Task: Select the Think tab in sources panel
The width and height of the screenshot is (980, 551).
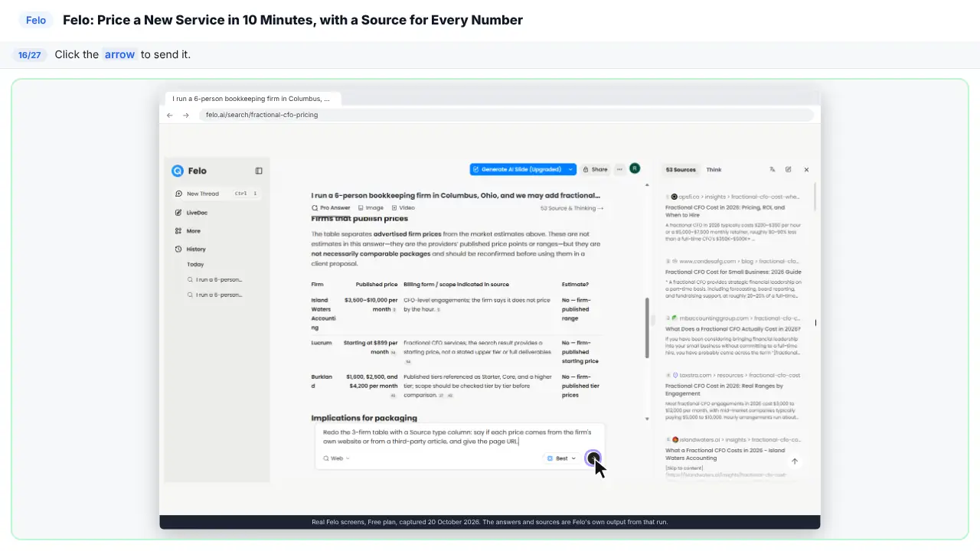Action: (714, 170)
